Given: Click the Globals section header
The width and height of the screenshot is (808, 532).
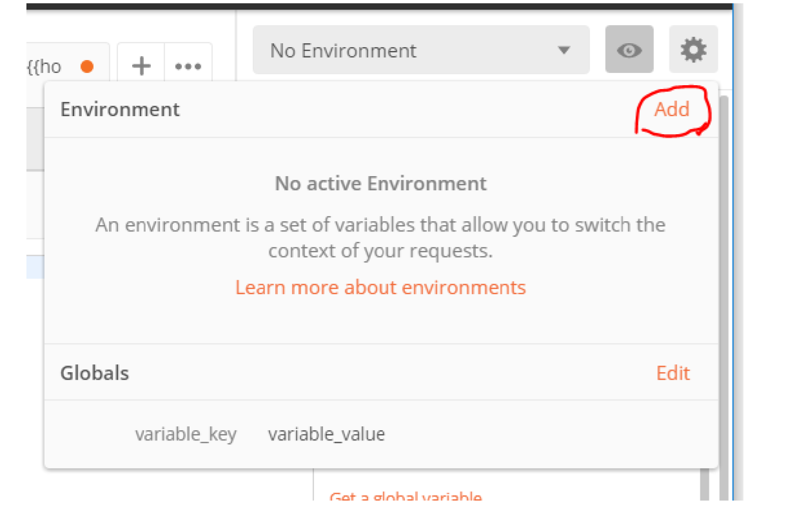Looking at the screenshot, I should tap(95, 373).
